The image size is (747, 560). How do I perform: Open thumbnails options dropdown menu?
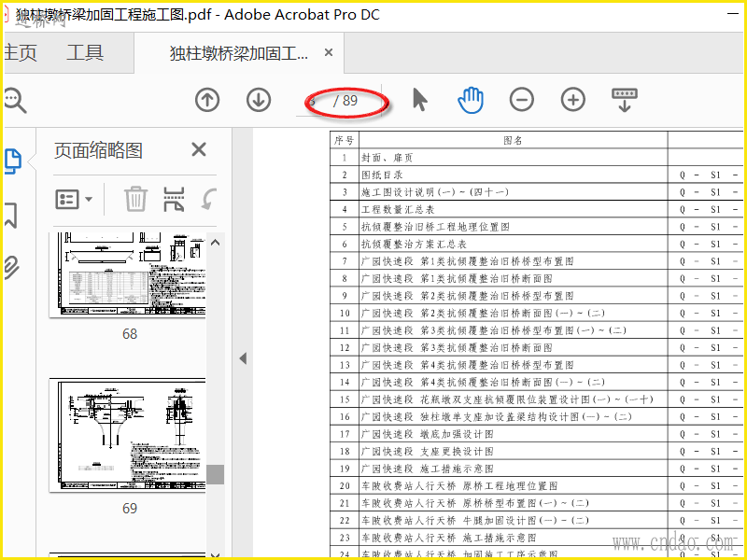(74, 200)
